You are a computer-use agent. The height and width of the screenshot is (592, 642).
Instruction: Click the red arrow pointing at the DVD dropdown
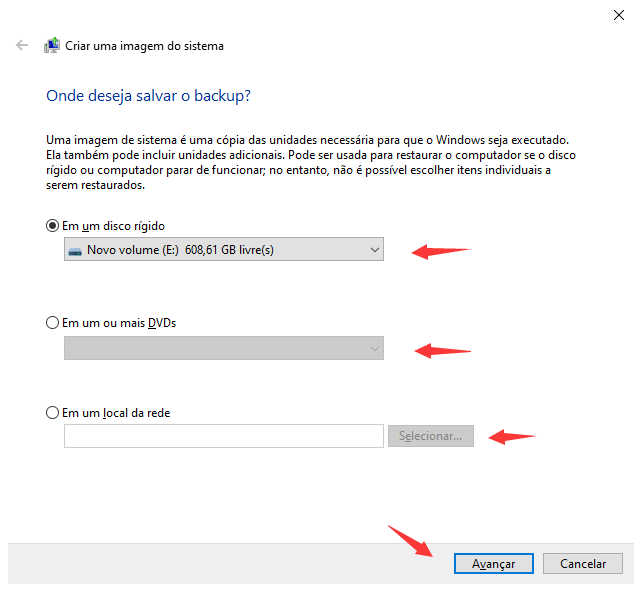[x=441, y=350]
